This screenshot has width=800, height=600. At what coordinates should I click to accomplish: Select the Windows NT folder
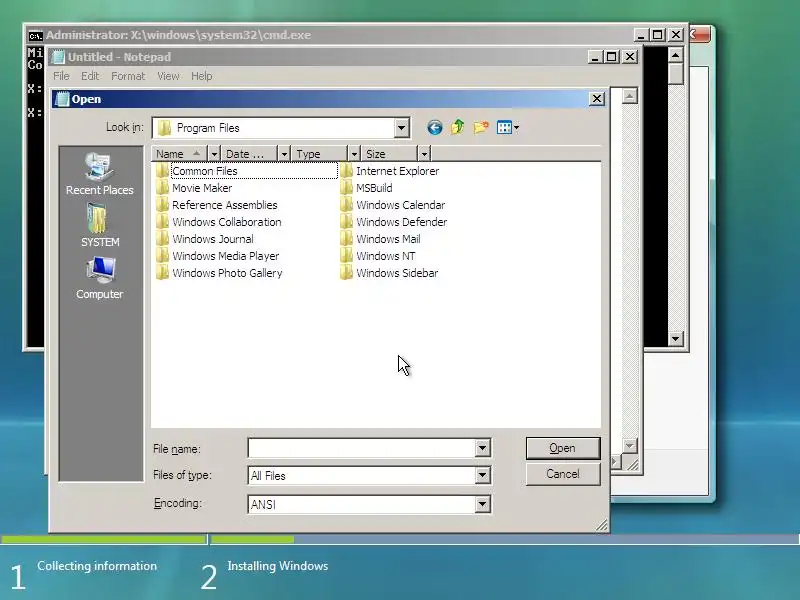(x=378, y=256)
